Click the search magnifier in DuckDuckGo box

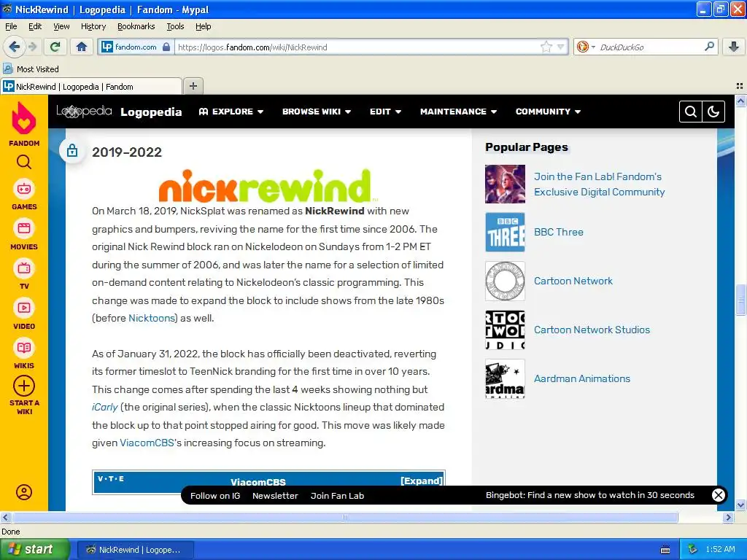tap(709, 47)
